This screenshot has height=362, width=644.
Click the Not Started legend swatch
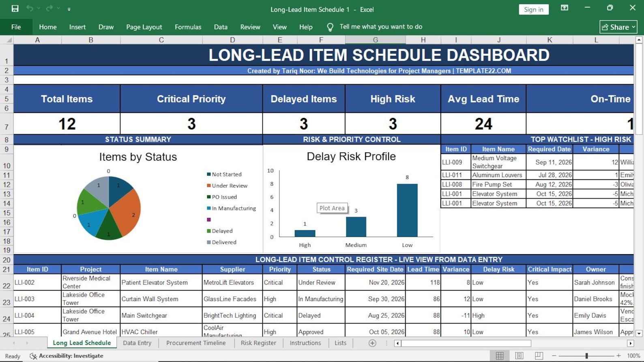[x=209, y=174]
